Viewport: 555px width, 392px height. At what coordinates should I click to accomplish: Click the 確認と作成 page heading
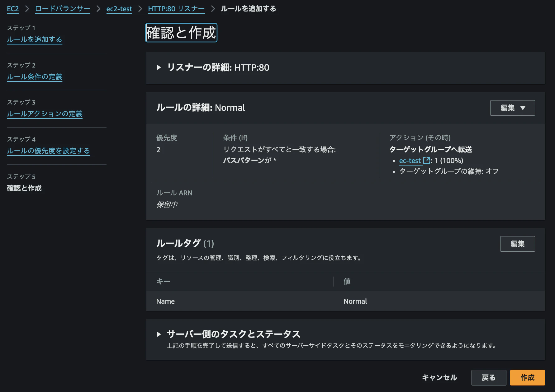pos(181,33)
